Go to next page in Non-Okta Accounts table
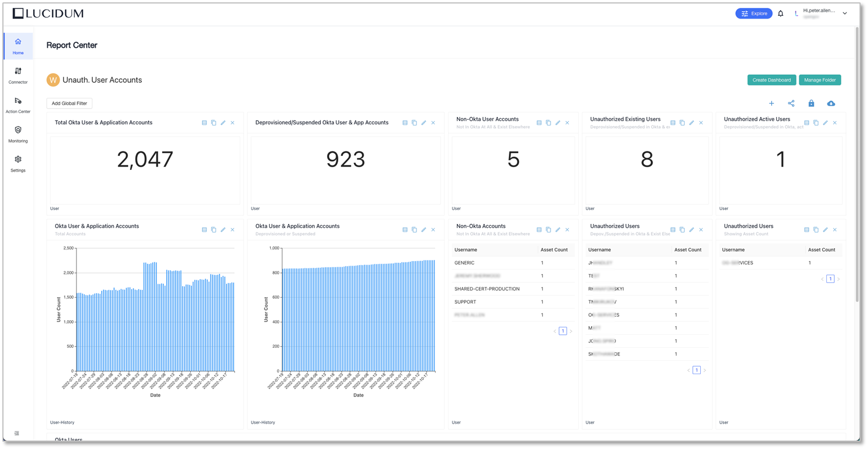The width and height of the screenshot is (868, 449). click(x=571, y=331)
